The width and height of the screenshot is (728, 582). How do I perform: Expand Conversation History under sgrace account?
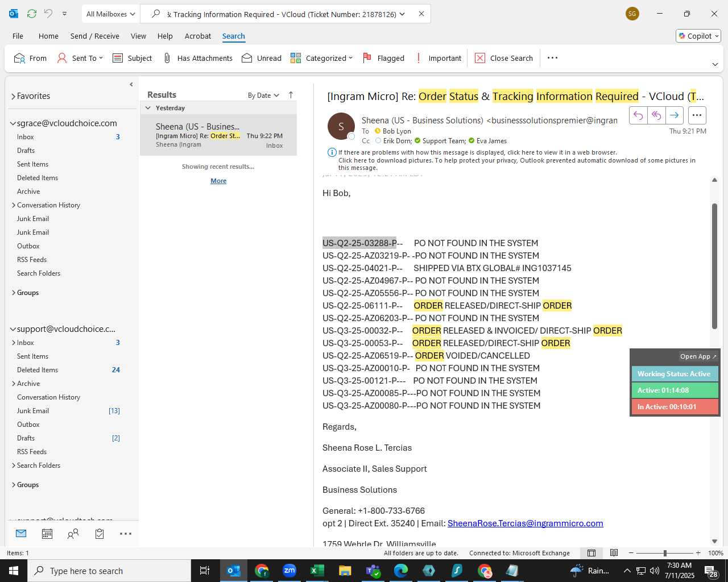pyautogui.click(x=14, y=205)
